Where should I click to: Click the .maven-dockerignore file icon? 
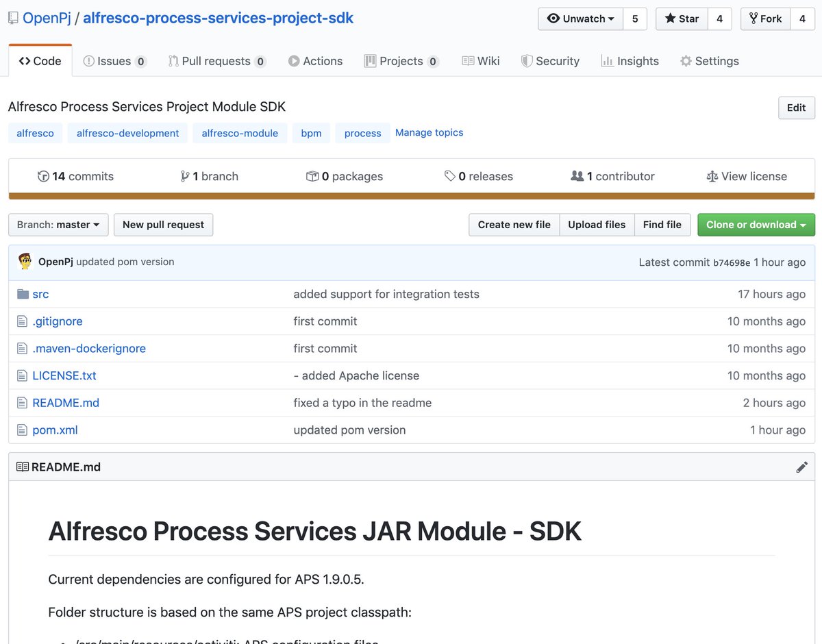[22, 349]
